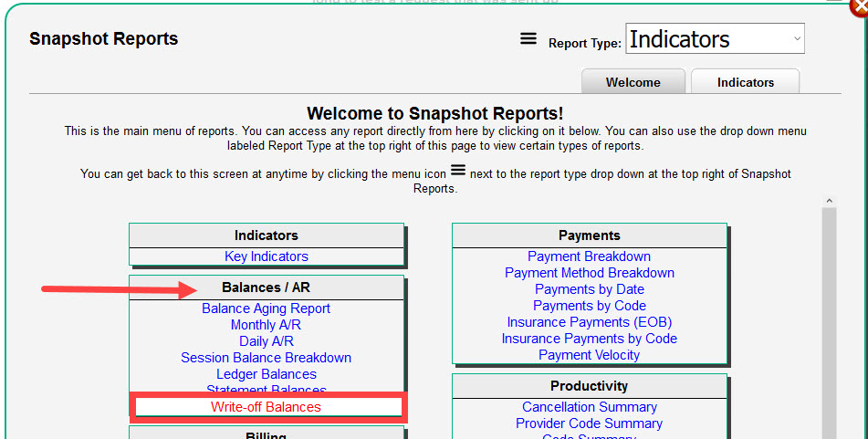Viewport: 868px width, 439px height.
Task: Click the Payments section header
Action: click(589, 235)
